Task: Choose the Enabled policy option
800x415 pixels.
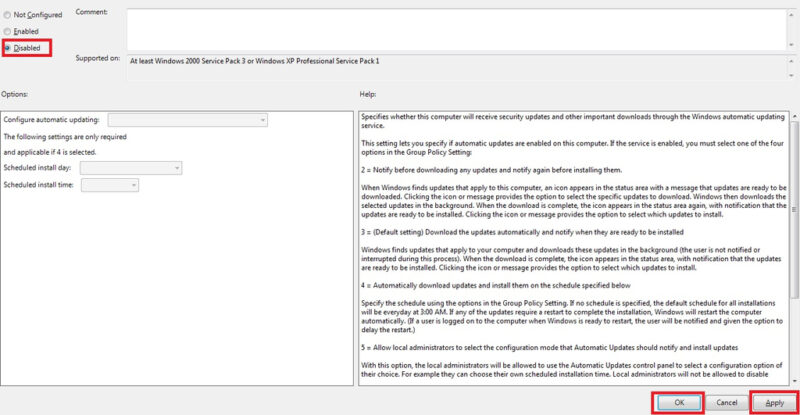Action: click(8, 31)
